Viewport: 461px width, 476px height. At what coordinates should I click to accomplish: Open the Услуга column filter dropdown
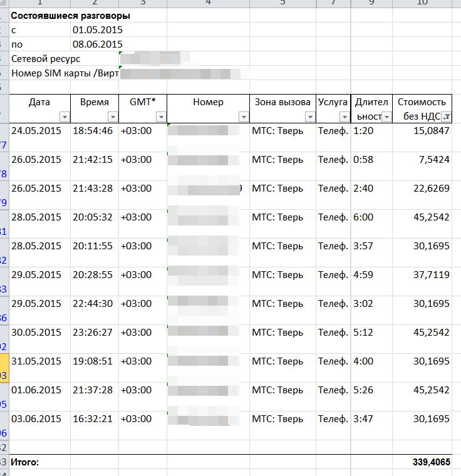344,117
